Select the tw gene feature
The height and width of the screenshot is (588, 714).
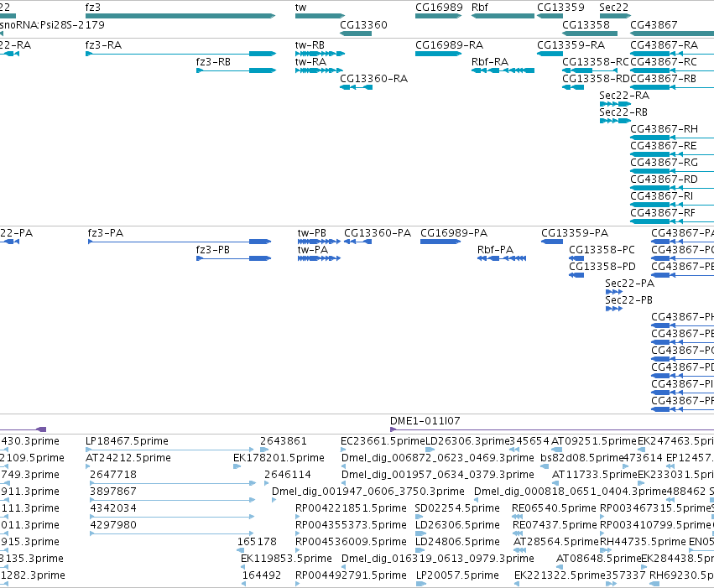321,16
